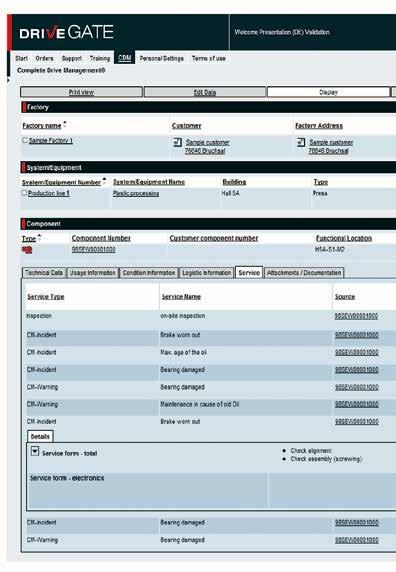The width and height of the screenshot is (396, 572).
Task: Switch to Technical Data tab
Action: [x=44, y=273]
